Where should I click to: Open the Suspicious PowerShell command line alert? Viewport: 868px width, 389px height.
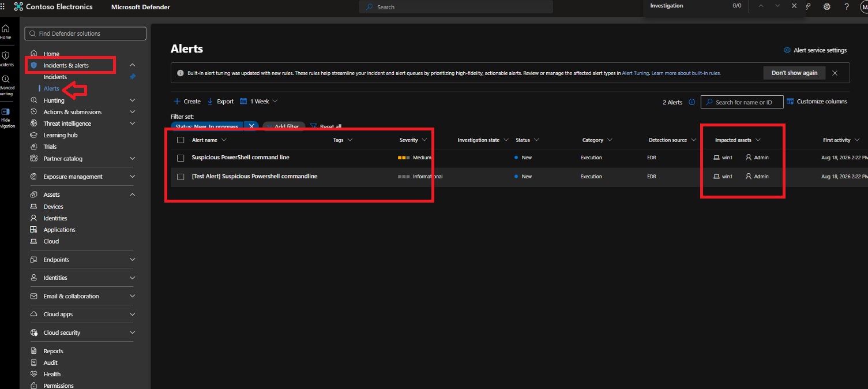pos(241,157)
